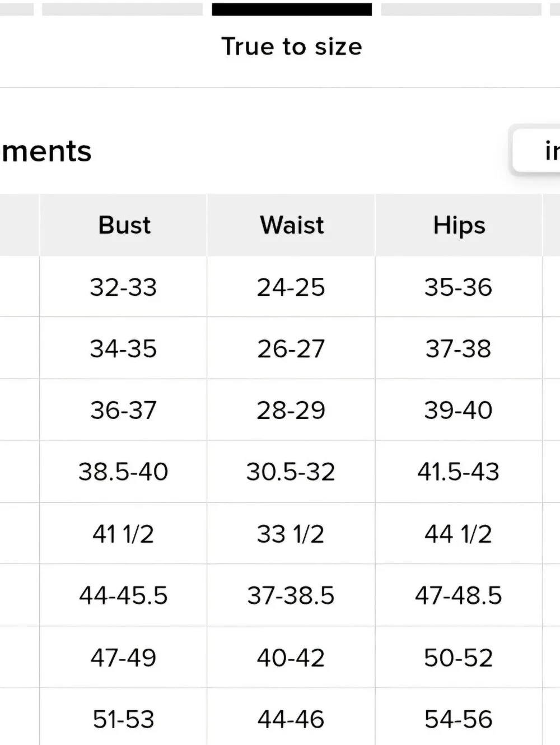
Task: Select the Hips column header
Action: pyautogui.click(x=459, y=225)
